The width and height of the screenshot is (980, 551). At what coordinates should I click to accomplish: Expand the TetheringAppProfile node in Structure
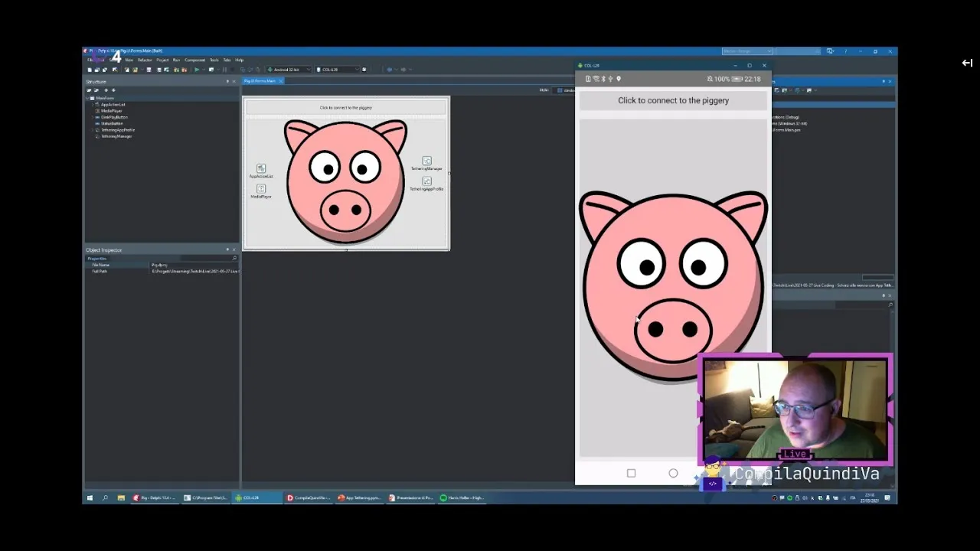(x=93, y=130)
